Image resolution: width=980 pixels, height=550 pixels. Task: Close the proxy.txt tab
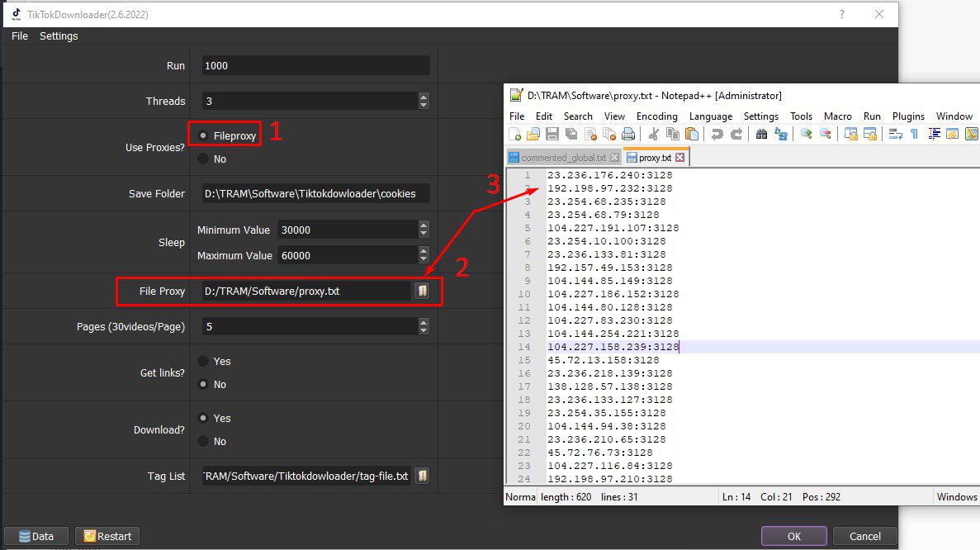pyautogui.click(x=680, y=158)
